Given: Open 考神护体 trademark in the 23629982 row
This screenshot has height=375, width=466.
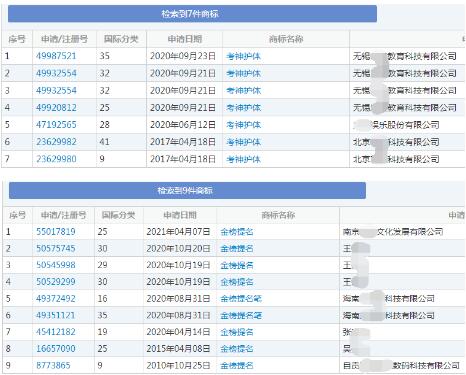Looking at the screenshot, I should (x=243, y=142).
